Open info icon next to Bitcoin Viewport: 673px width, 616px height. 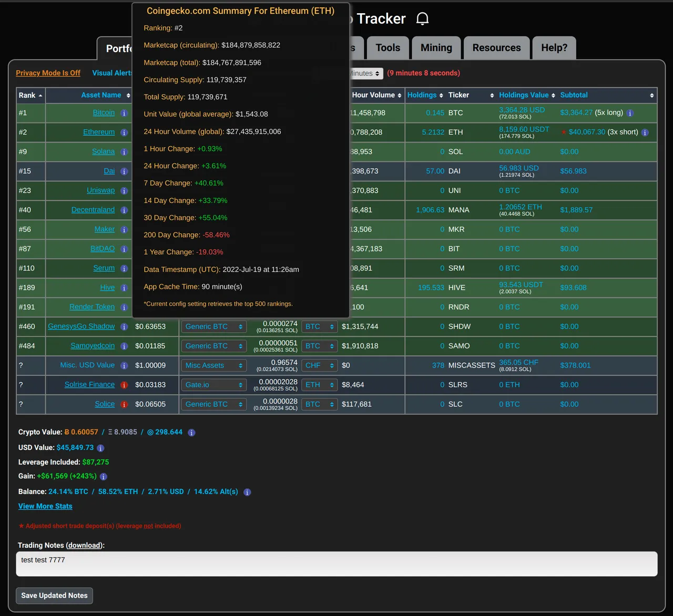point(124,113)
